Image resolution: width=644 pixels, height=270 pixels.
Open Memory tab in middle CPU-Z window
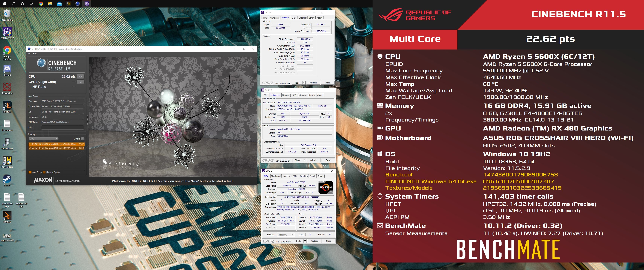tap(286, 95)
